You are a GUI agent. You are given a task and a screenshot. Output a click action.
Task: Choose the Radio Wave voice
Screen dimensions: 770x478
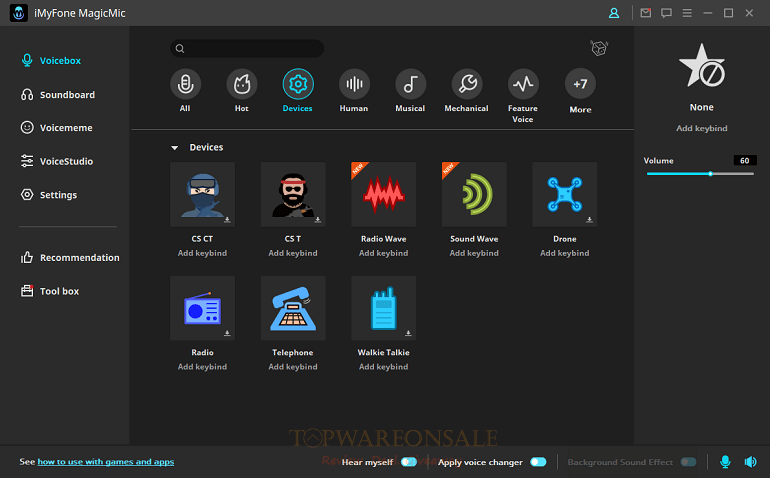384,194
